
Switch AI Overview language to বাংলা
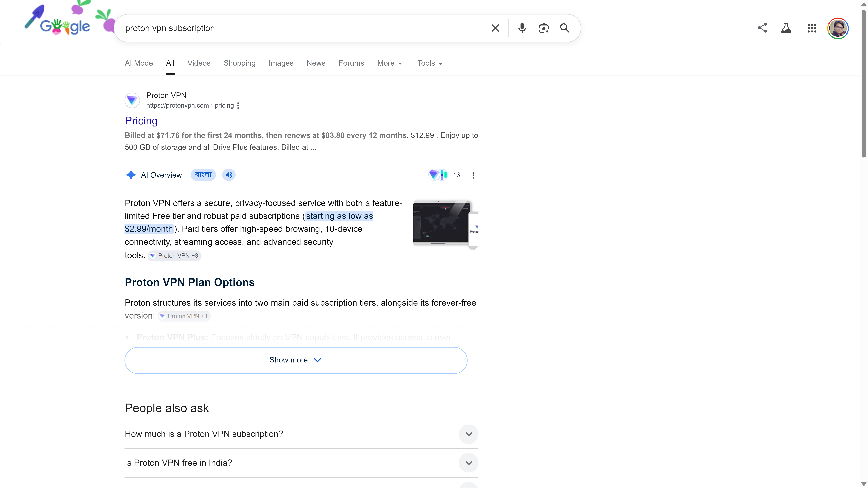pyautogui.click(x=203, y=174)
